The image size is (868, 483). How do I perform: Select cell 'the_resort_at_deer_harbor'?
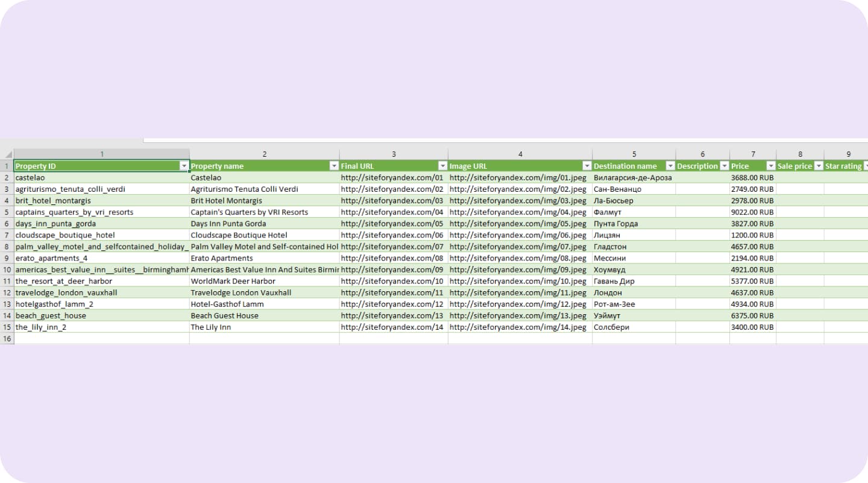click(x=101, y=281)
